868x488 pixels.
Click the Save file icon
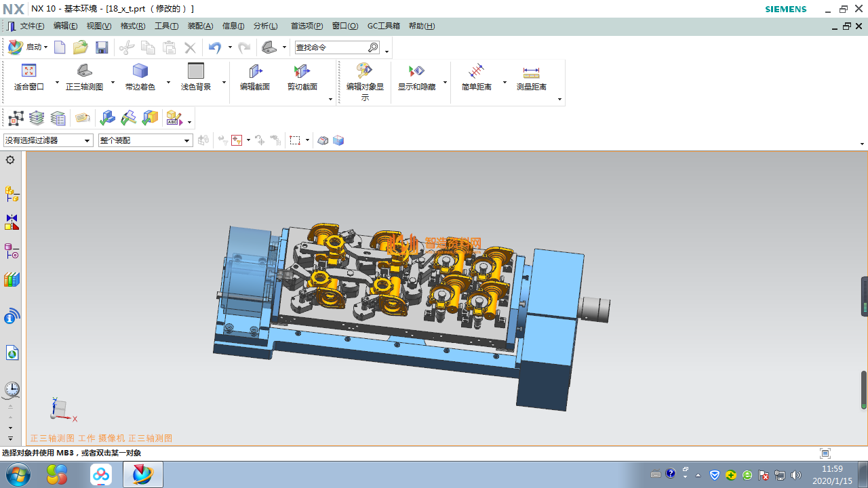[x=102, y=47]
